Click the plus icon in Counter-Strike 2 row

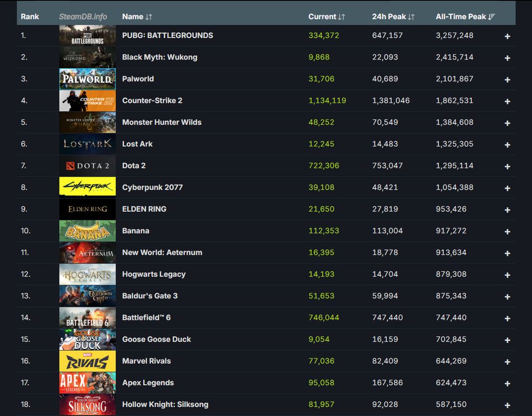(507, 102)
